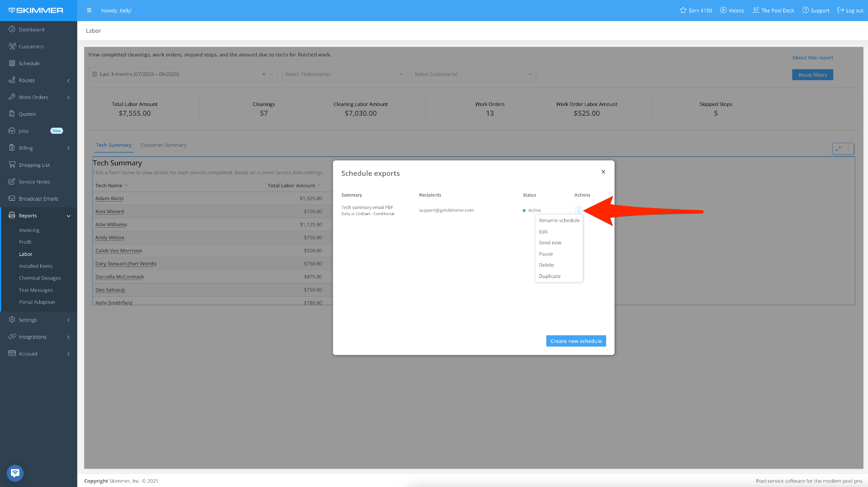Click the Dashboard sidebar icon
The image size is (868, 487).
pos(12,29)
